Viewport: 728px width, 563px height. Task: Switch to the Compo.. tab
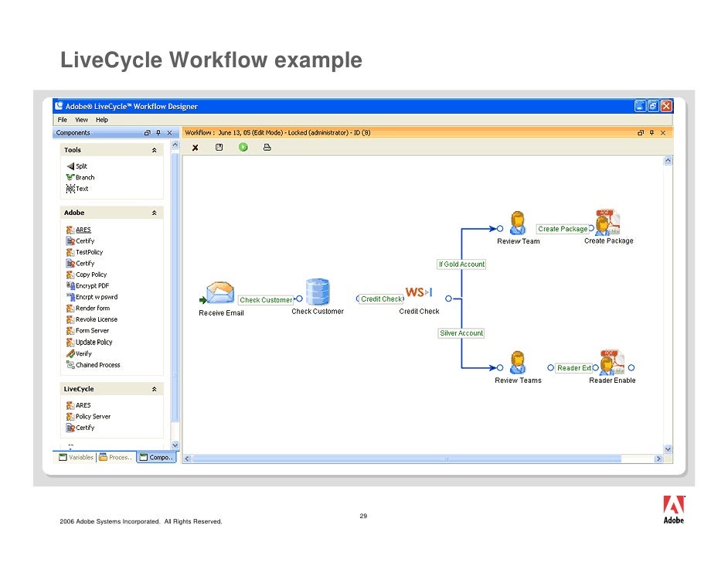(x=156, y=457)
